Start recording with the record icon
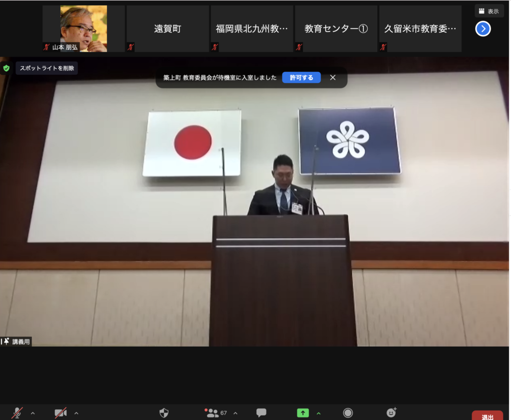 tap(348, 413)
